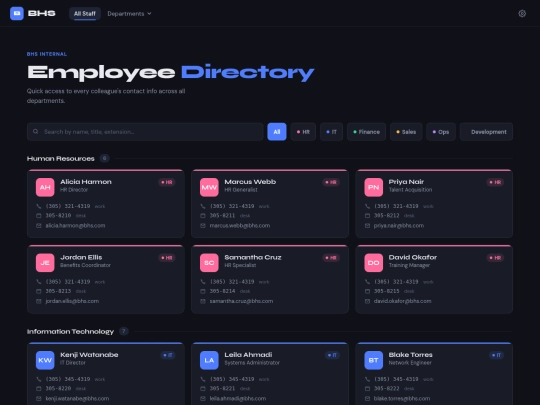Click Kenji Watanabe's KW avatar
The image size is (540, 405).
click(45, 360)
